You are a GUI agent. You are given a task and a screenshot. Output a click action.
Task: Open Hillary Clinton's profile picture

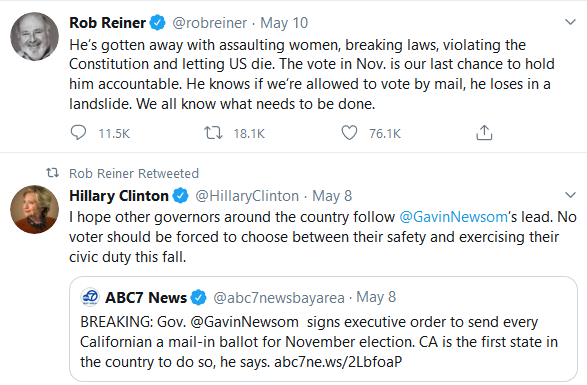34,209
